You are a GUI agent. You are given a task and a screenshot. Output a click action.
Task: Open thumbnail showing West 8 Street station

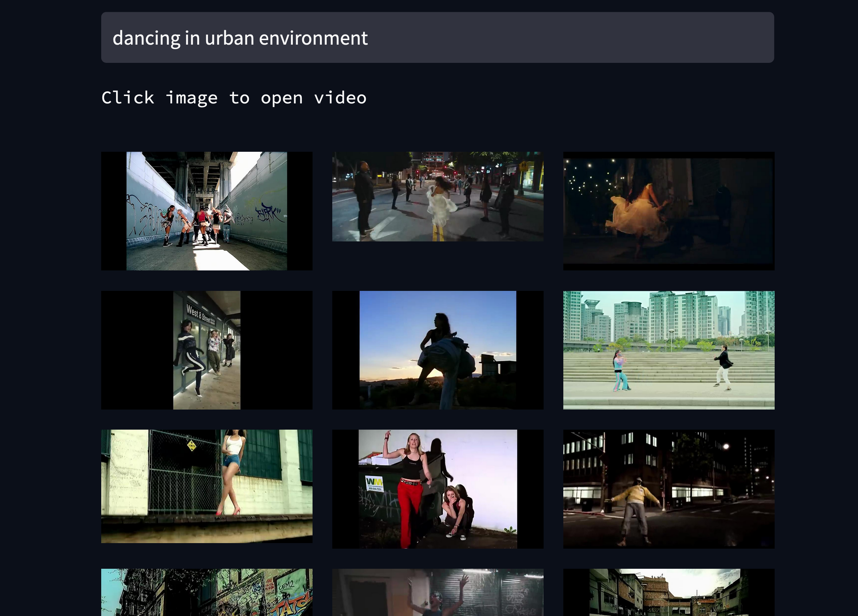coord(207,350)
